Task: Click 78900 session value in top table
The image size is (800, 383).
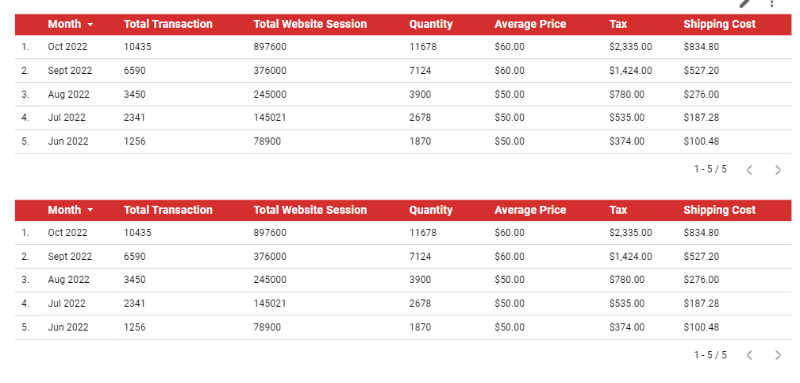Action: click(x=267, y=141)
